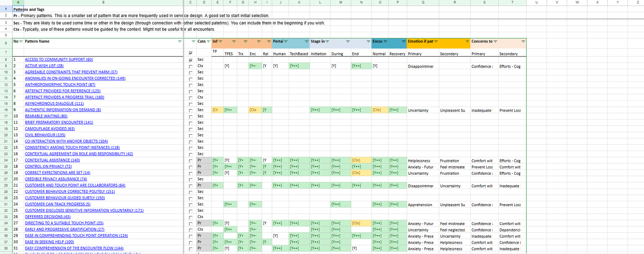
Task: Click the Encou header filter icon
Action: pos(385,41)
